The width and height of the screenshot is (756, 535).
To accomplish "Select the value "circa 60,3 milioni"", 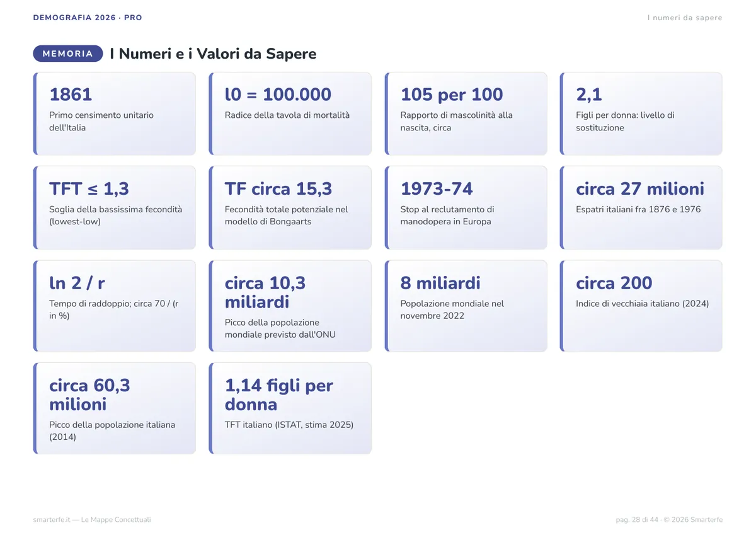I will point(89,394).
